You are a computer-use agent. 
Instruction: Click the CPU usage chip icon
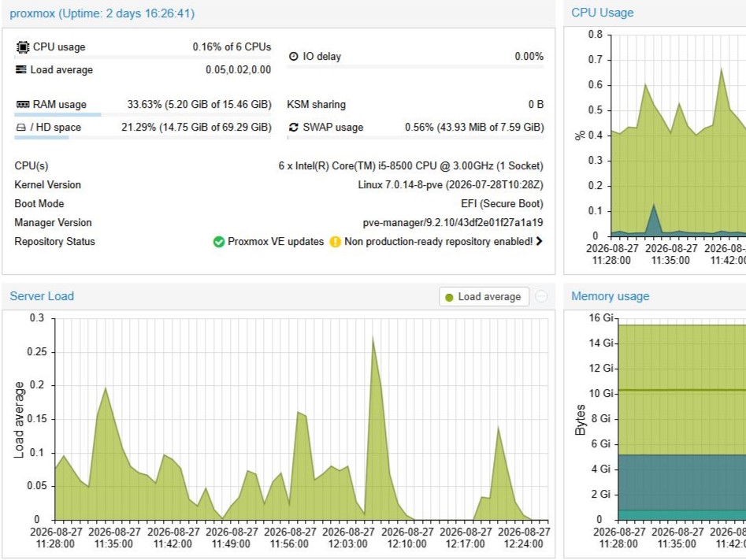coord(22,47)
